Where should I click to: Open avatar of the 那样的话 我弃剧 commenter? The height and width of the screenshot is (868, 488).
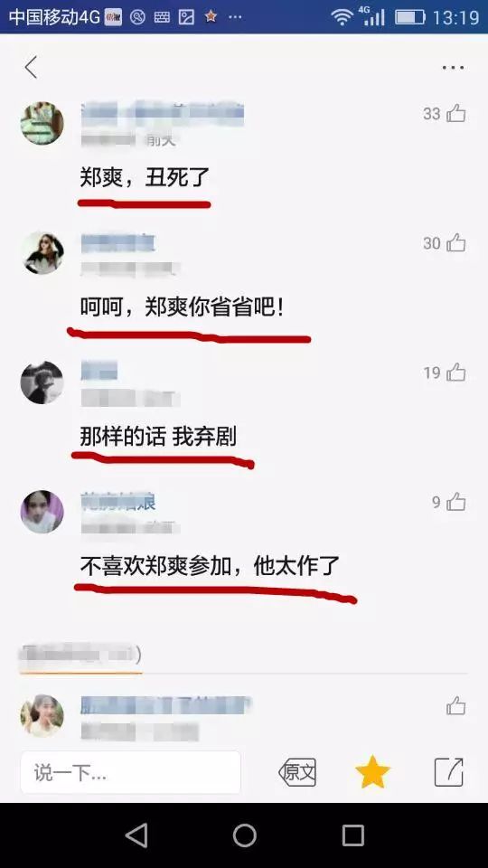[42, 382]
